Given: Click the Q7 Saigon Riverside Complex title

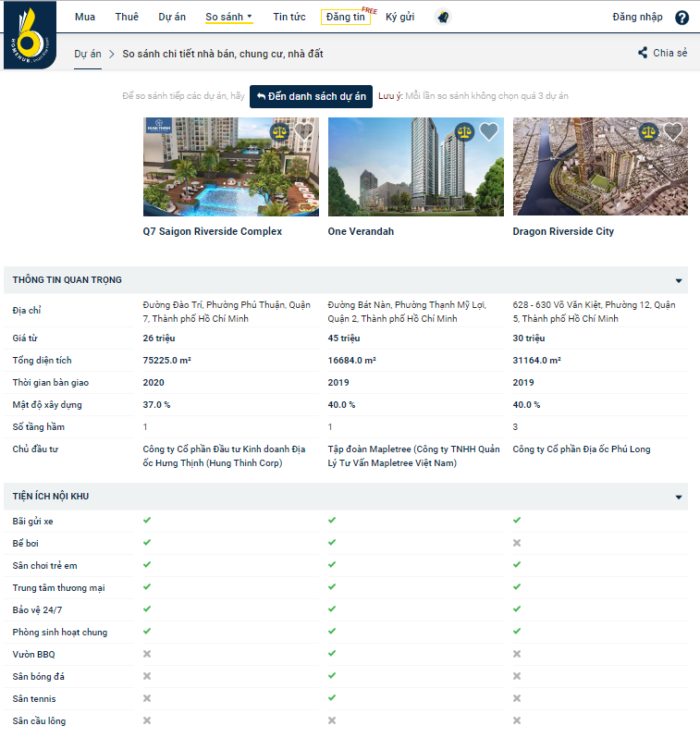Looking at the screenshot, I should (x=213, y=231).
